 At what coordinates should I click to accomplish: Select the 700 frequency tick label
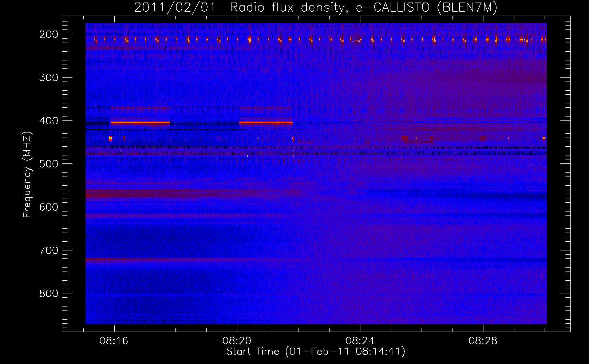click(48, 250)
